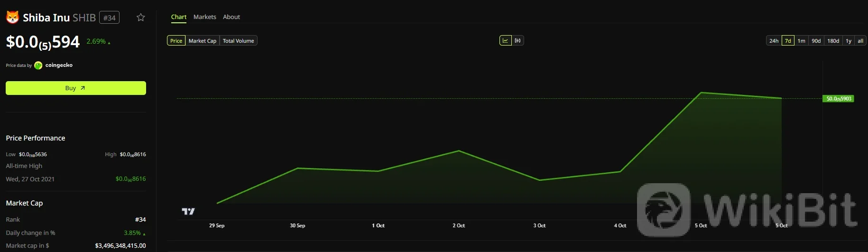The width and height of the screenshot is (868, 252).
Task: Open the About tab
Action: pos(231,17)
